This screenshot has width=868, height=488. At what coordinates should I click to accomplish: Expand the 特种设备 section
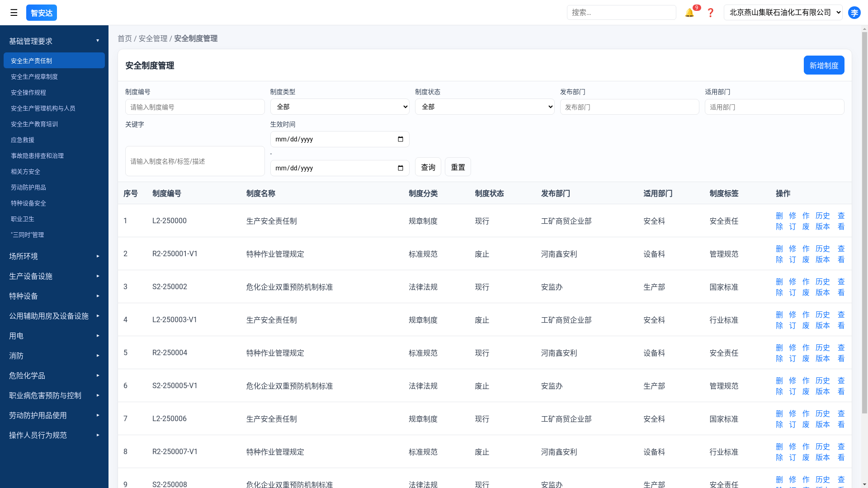[x=54, y=296]
